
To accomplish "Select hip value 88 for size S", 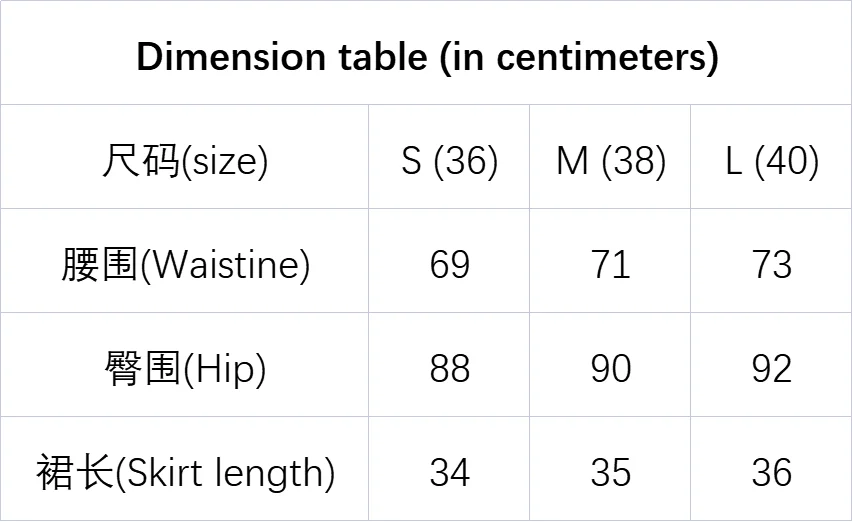I will [449, 369].
